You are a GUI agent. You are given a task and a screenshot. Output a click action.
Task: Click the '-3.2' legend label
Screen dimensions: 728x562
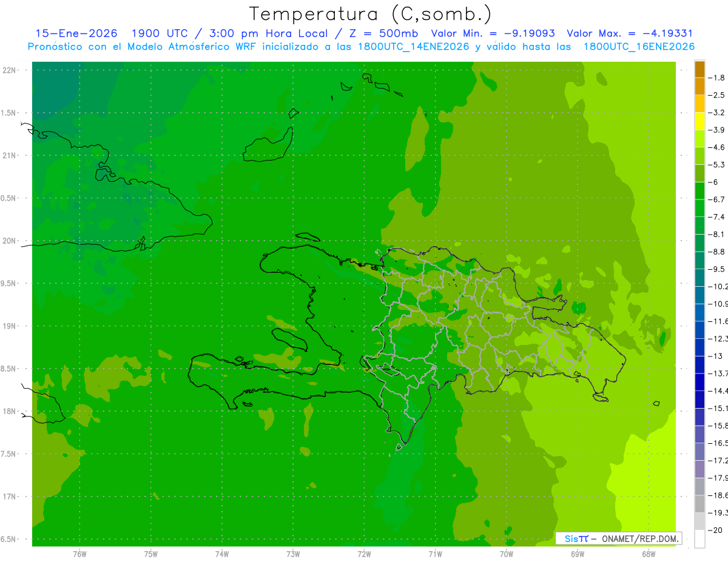718,113
